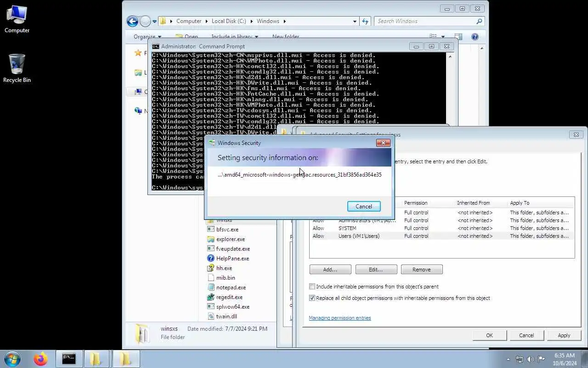Open Managing permission entries link

click(339, 318)
